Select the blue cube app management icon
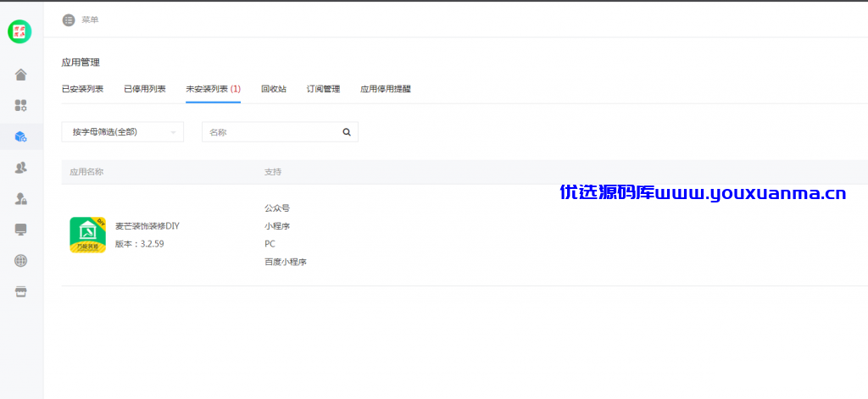Image resolution: width=868 pixels, height=399 pixels. [x=21, y=136]
